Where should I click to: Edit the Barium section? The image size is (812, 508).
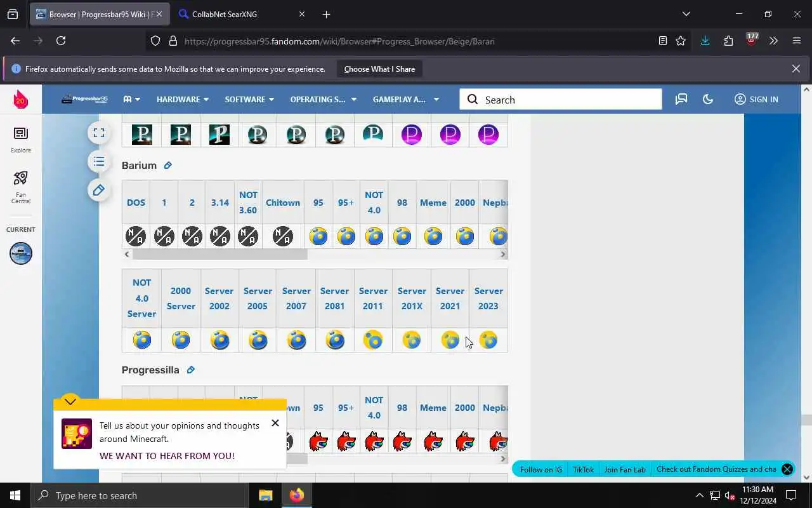[168, 165]
